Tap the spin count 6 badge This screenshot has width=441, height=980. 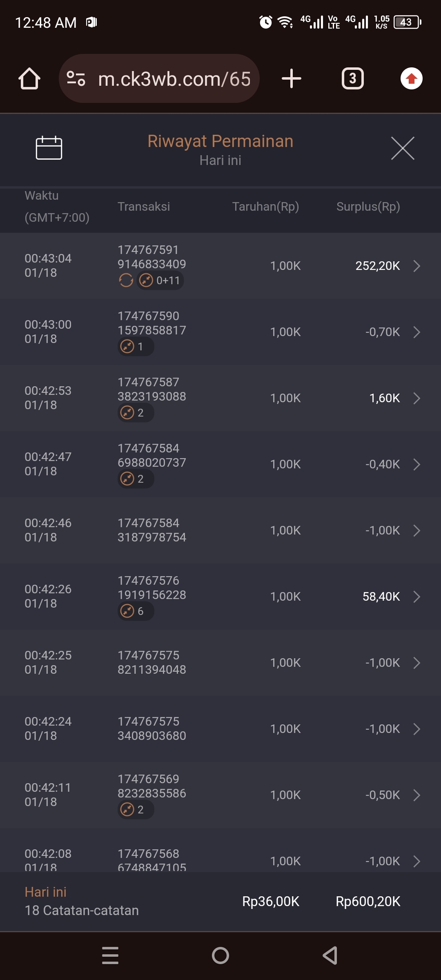click(136, 611)
